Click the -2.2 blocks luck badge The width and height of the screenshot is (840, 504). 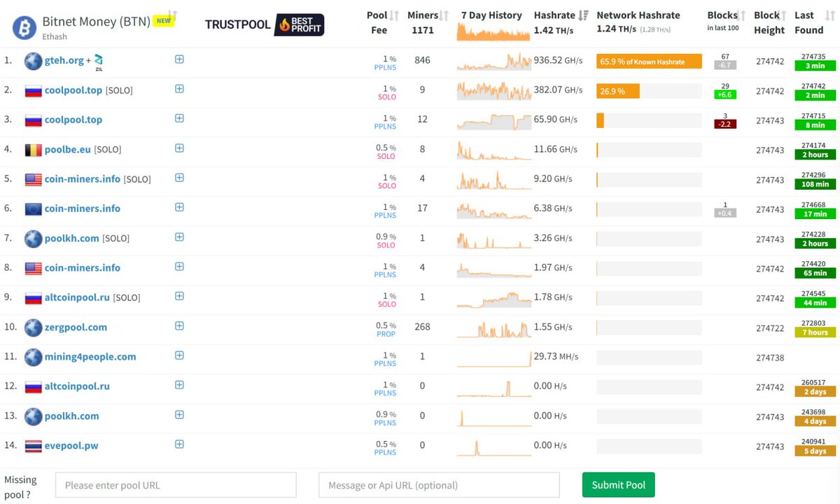point(725,125)
